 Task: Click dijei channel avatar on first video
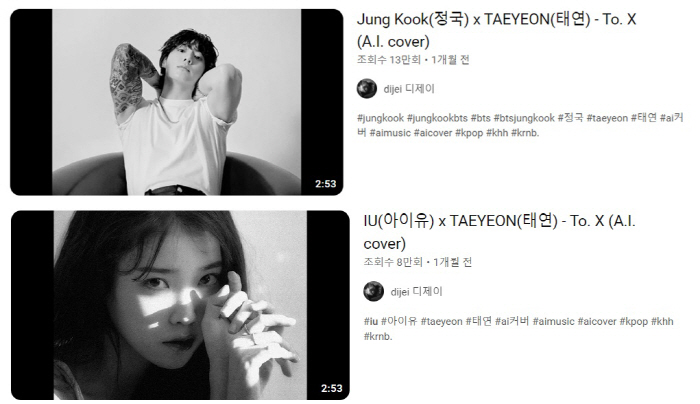click(x=367, y=88)
